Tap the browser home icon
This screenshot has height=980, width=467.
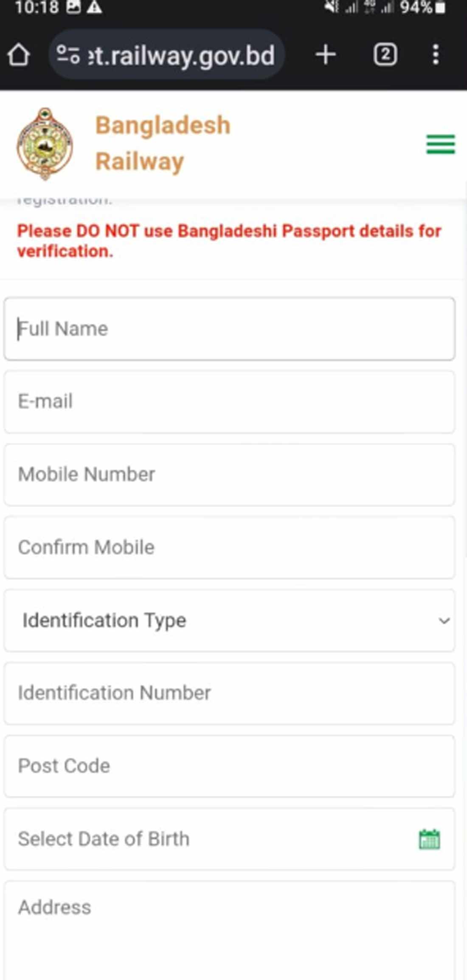tap(19, 55)
